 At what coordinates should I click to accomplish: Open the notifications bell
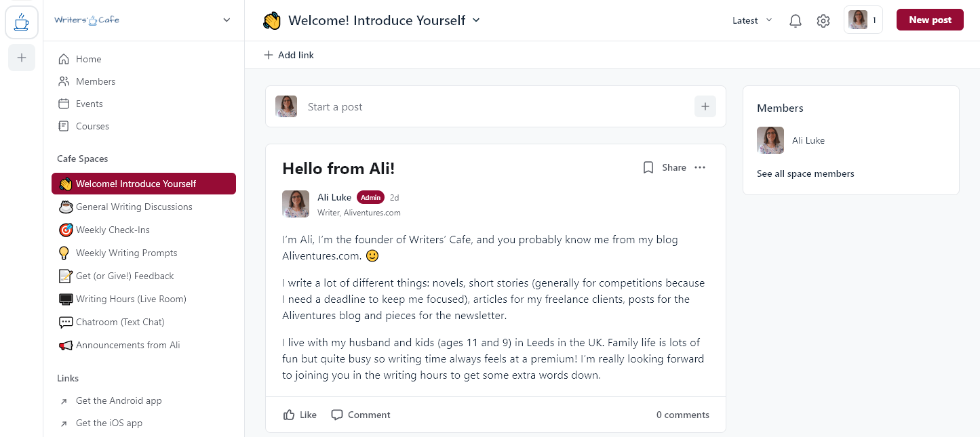(796, 21)
